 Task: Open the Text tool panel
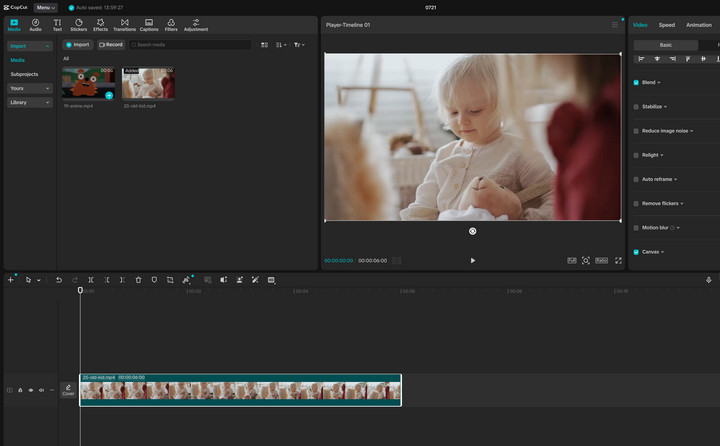pyautogui.click(x=57, y=25)
